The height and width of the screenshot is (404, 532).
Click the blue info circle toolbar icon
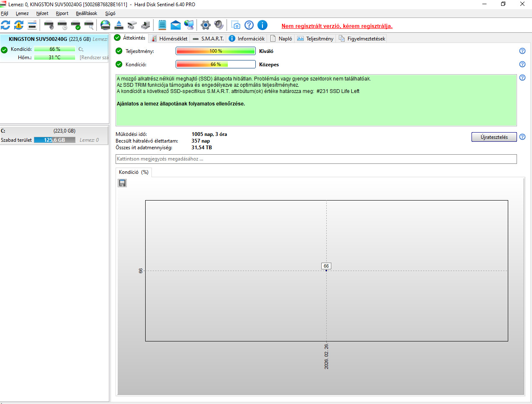coord(262,25)
